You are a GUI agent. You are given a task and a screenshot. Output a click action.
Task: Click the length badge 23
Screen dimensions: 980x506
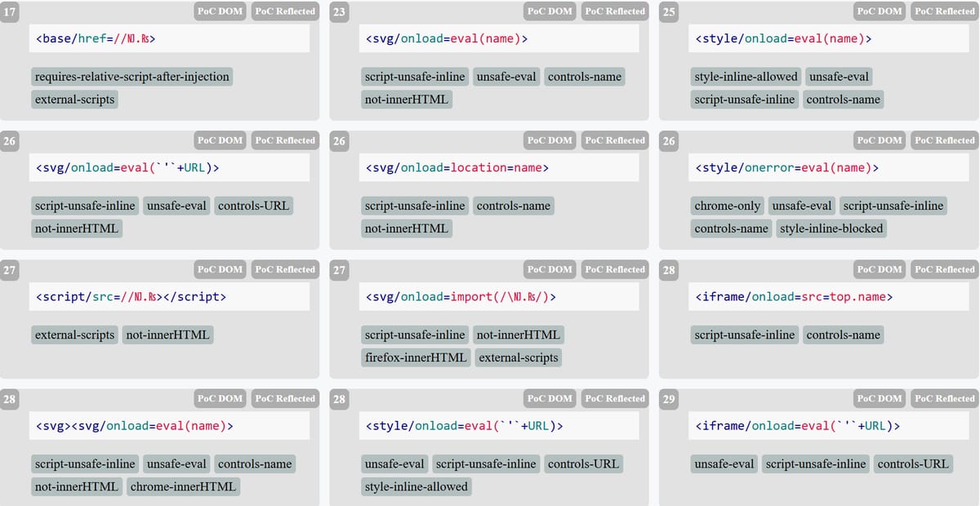[x=340, y=13]
